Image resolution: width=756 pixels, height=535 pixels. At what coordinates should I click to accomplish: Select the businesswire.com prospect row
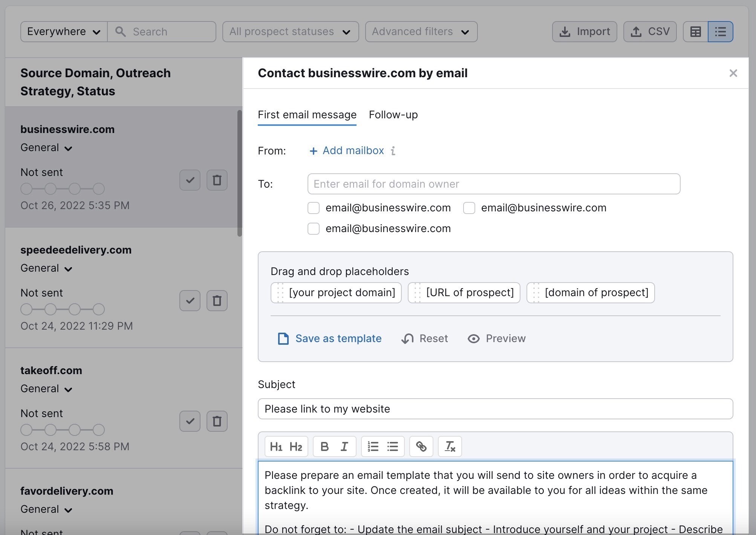pyautogui.click(x=124, y=167)
